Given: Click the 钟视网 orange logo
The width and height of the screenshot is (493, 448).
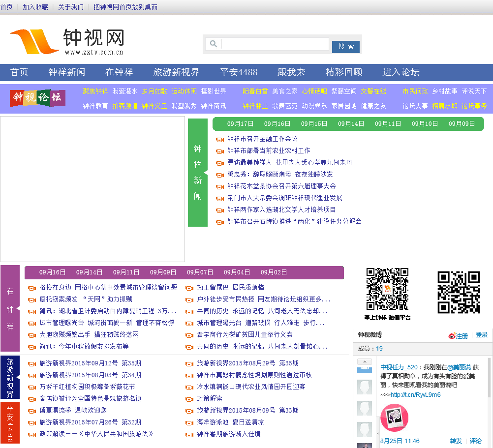Looking at the screenshot, I should tap(34, 42).
